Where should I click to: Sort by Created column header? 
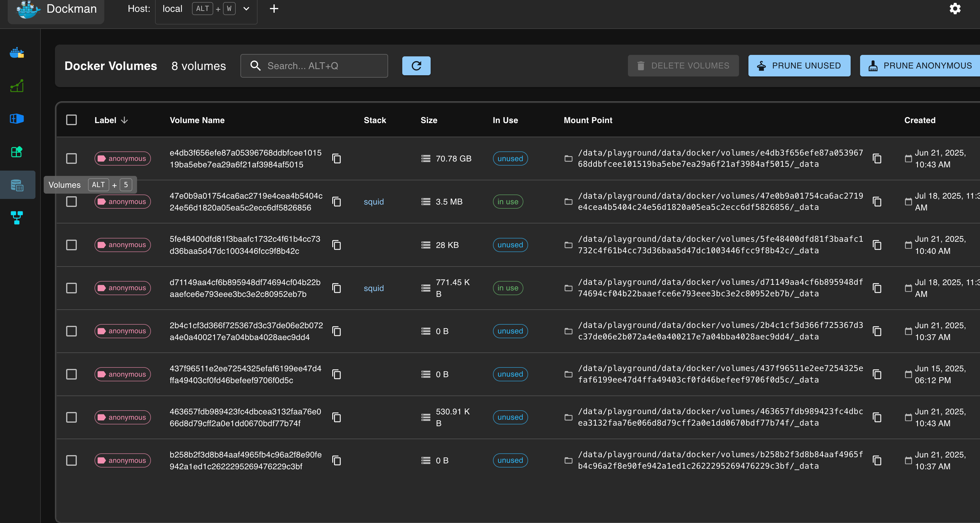click(919, 120)
